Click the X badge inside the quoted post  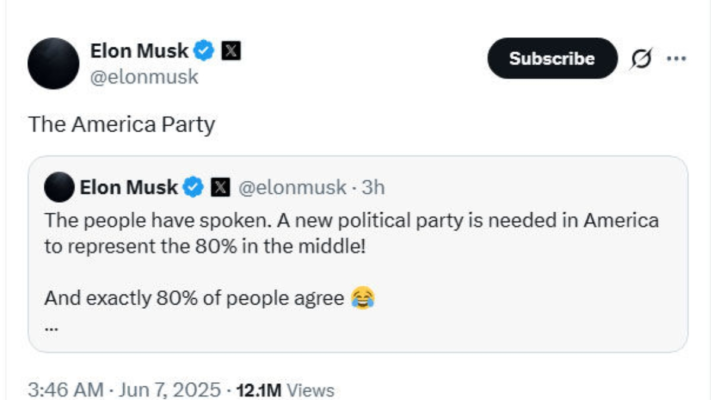click(221, 187)
